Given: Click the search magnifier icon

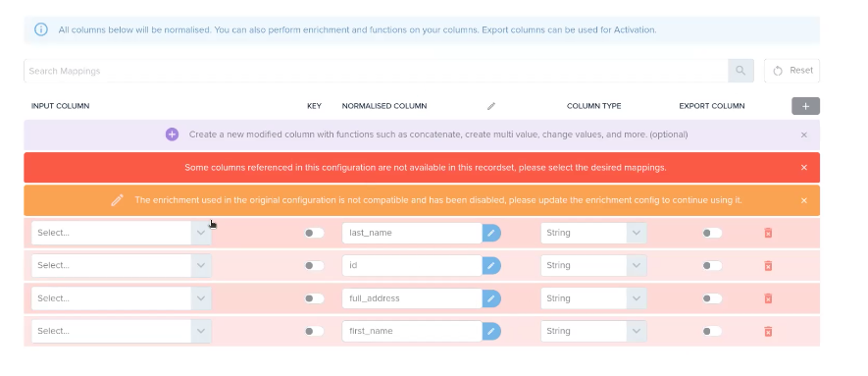Looking at the screenshot, I should tap(740, 71).
